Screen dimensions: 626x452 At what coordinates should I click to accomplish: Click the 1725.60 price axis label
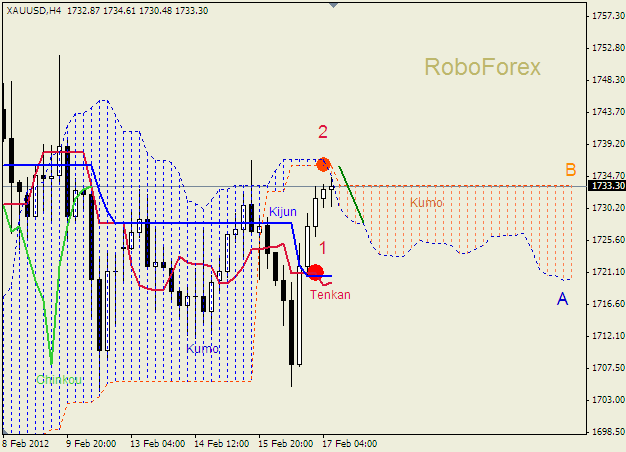pos(608,240)
